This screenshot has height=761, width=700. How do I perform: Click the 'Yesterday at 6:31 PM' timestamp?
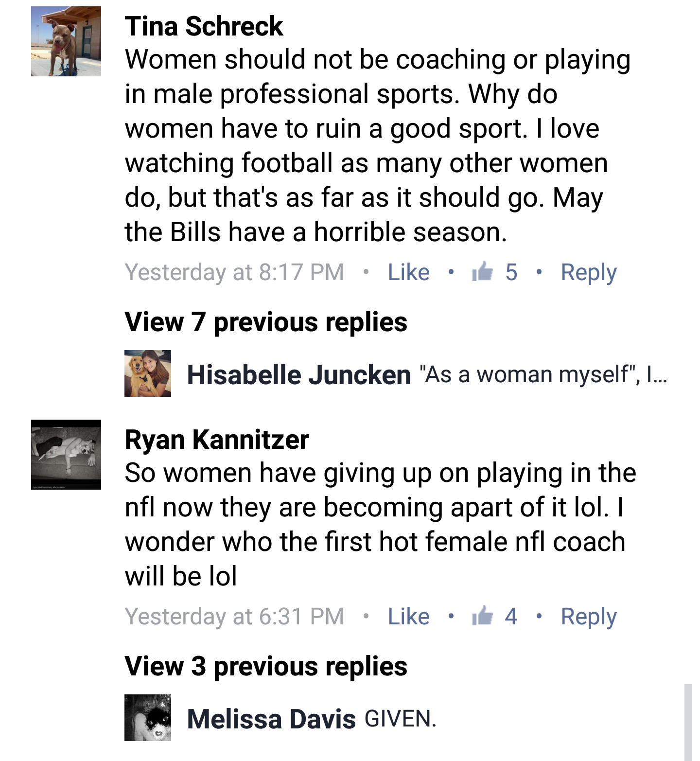coord(234,617)
